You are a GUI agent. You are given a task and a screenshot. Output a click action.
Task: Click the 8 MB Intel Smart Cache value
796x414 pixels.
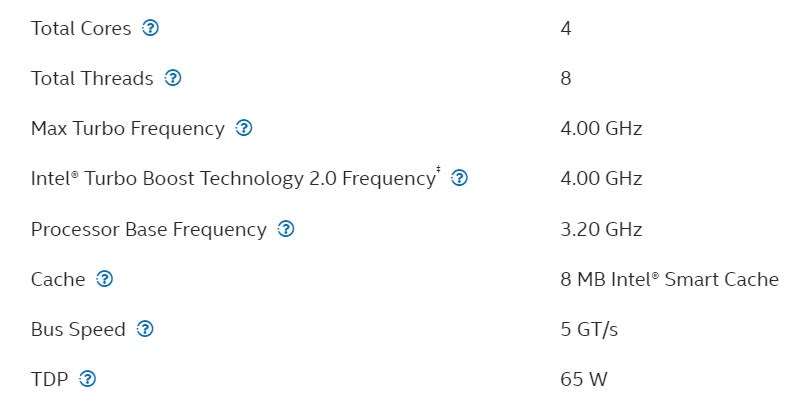(670, 279)
